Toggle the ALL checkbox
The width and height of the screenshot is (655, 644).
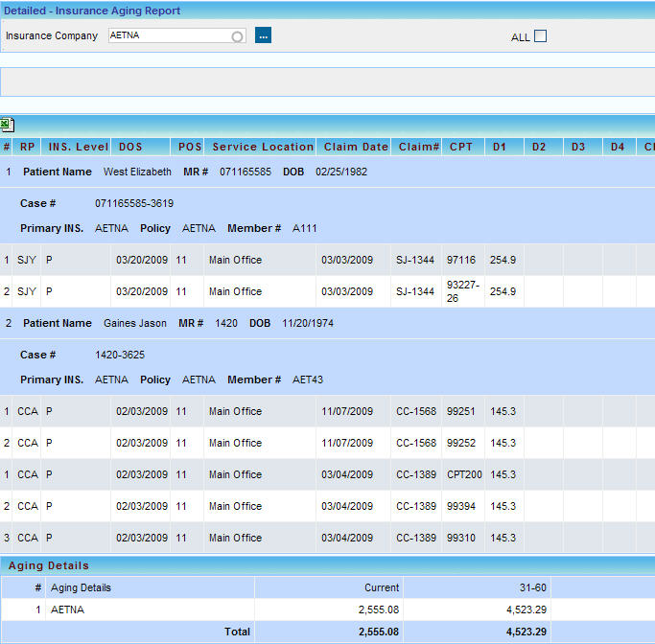(x=540, y=36)
